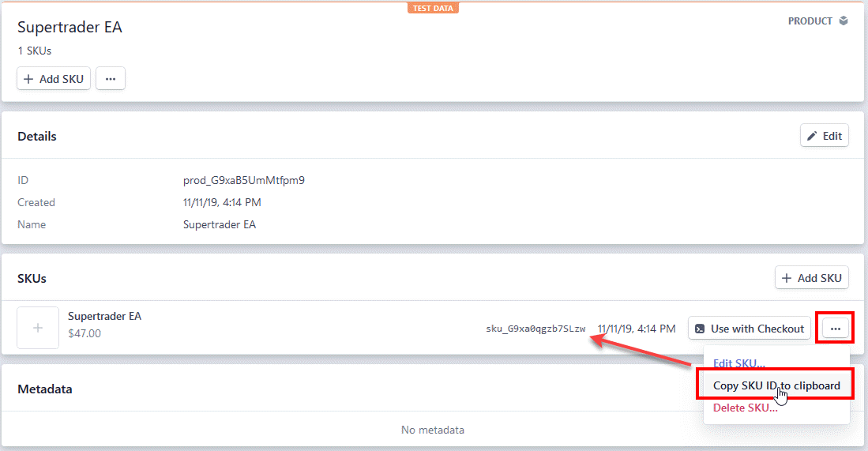Click the SKU ID sku_G9xa0qgzb7SLzw
The height and width of the screenshot is (451, 868).
(535, 329)
